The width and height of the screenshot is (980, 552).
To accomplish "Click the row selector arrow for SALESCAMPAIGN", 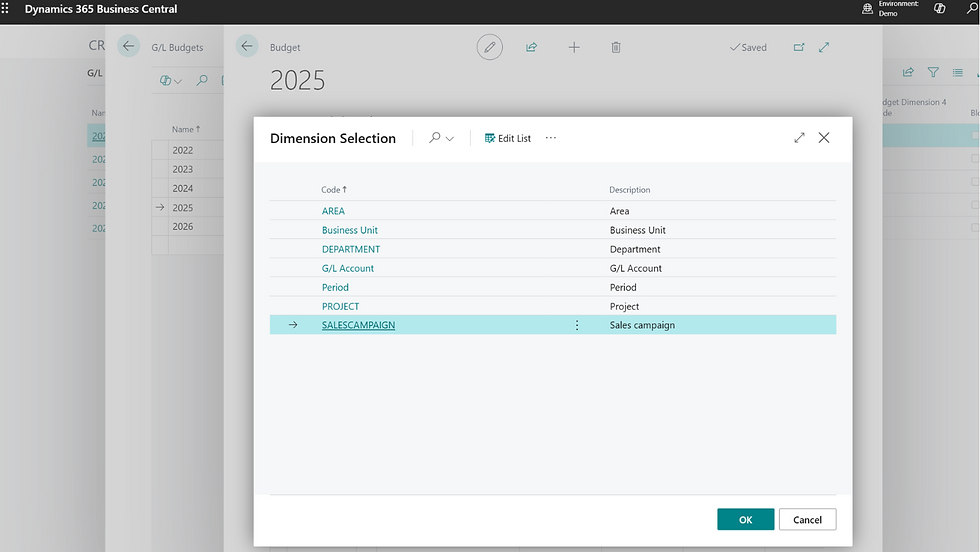I will pos(292,325).
